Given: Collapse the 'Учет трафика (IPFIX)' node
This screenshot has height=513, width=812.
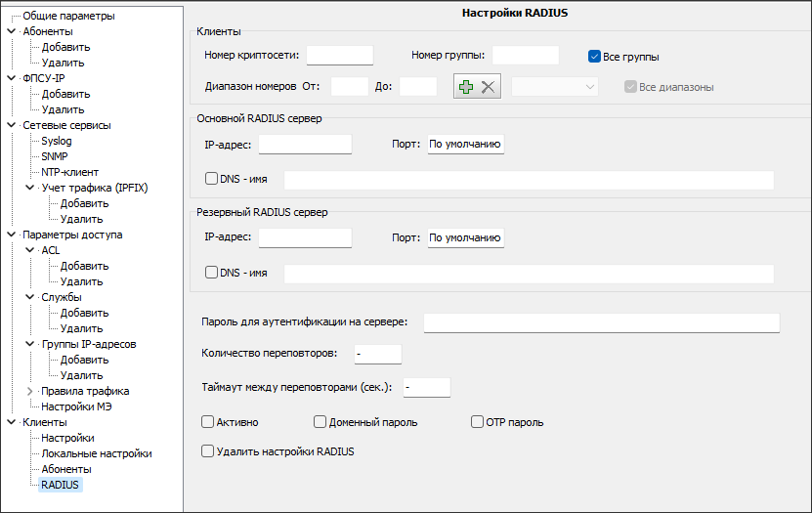Looking at the screenshot, I should click(x=29, y=188).
